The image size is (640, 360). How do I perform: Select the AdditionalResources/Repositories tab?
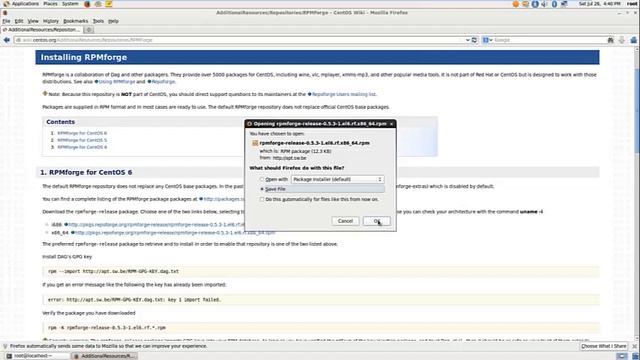[42, 30]
